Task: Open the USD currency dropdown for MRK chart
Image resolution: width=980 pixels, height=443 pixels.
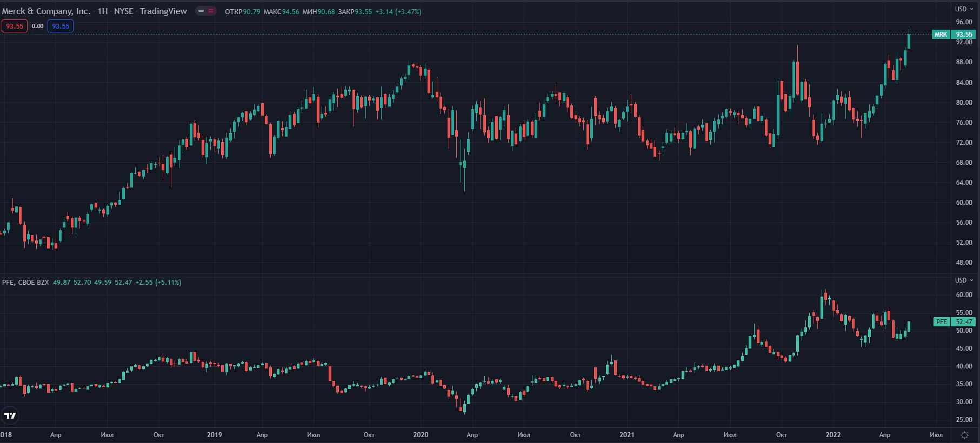Action: [x=964, y=9]
